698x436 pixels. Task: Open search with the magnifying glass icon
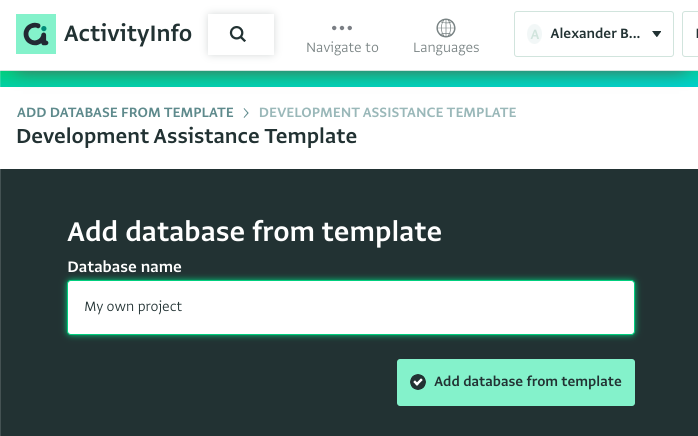(x=238, y=34)
